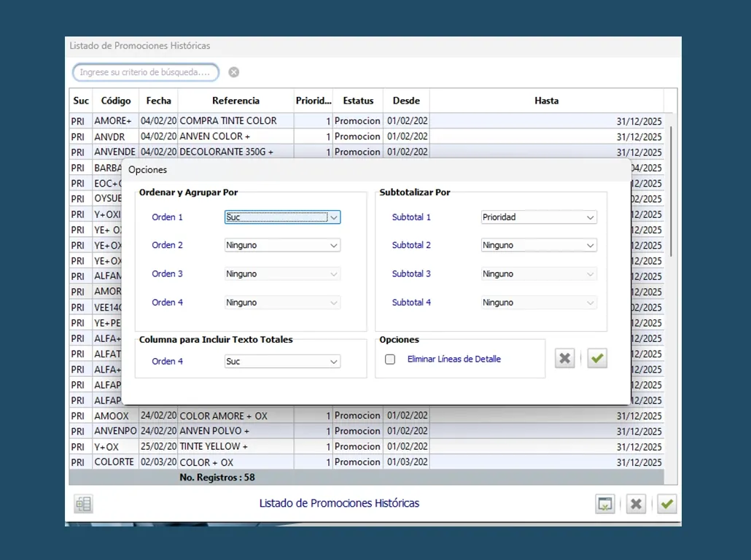
Task: Sort by the Referencia column header
Action: pyautogui.click(x=236, y=101)
